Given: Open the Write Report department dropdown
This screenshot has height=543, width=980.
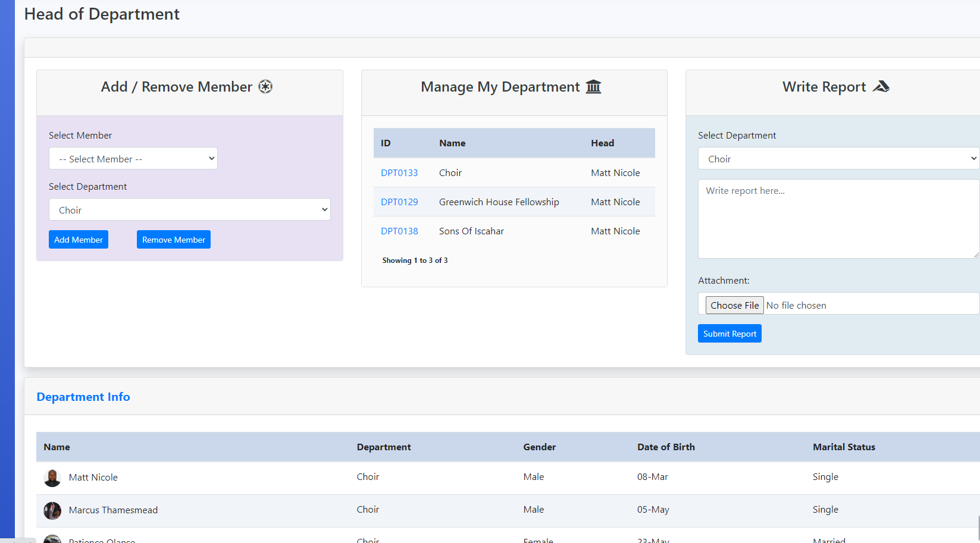Looking at the screenshot, I should click(838, 159).
